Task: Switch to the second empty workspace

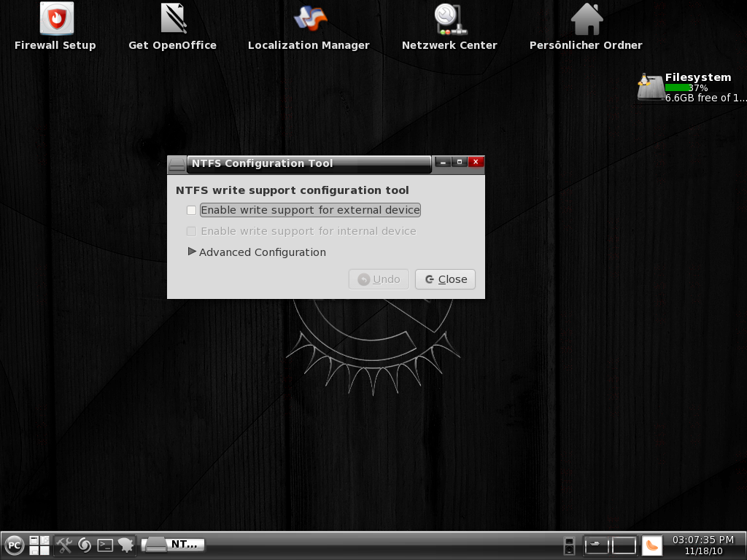Action: point(624,545)
